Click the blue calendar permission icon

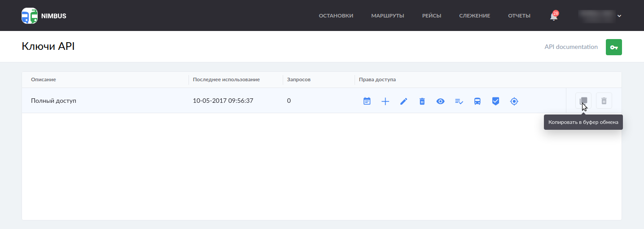[367, 101]
